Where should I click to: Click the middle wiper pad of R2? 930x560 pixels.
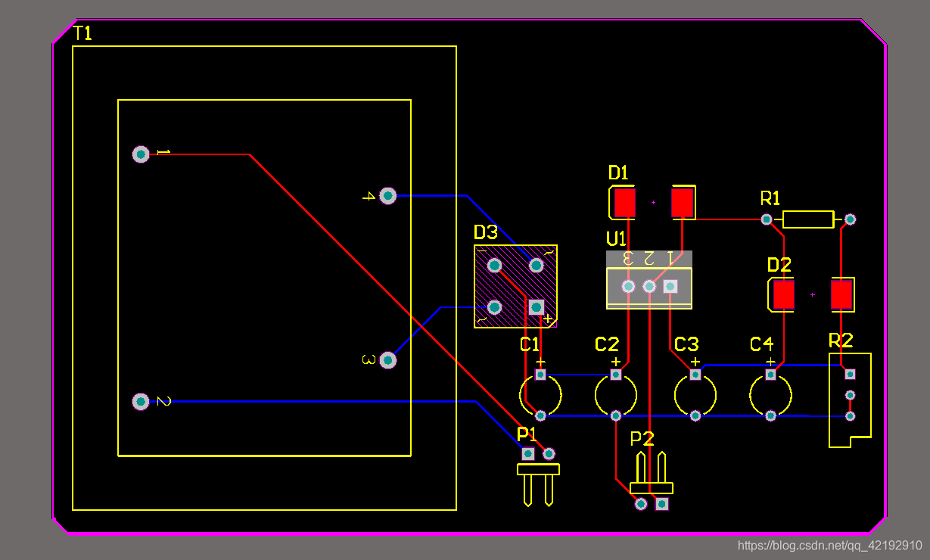850,395
